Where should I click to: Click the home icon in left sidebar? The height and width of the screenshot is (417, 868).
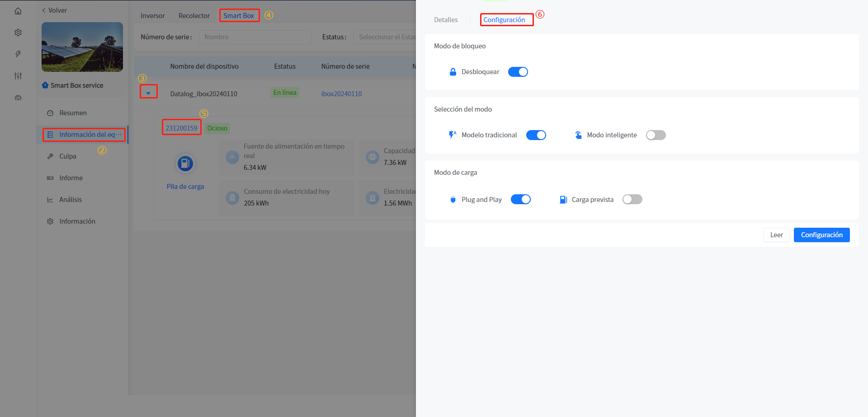tap(18, 11)
